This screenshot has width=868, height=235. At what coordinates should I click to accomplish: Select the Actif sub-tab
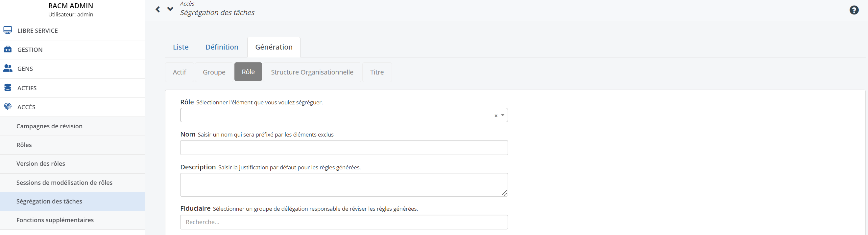pyautogui.click(x=180, y=72)
